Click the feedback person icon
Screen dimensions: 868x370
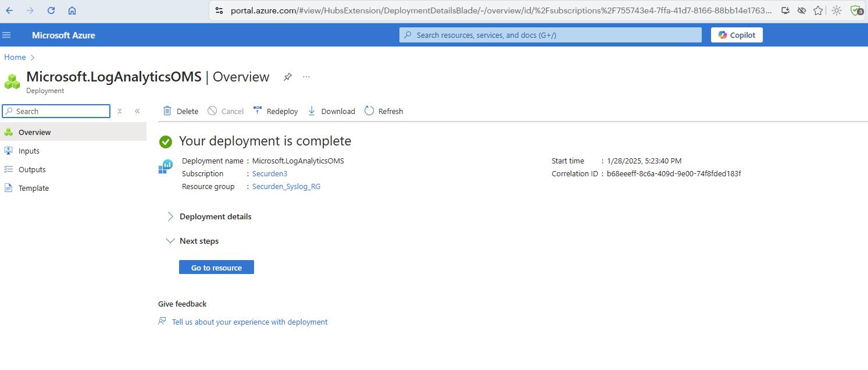(162, 321)
